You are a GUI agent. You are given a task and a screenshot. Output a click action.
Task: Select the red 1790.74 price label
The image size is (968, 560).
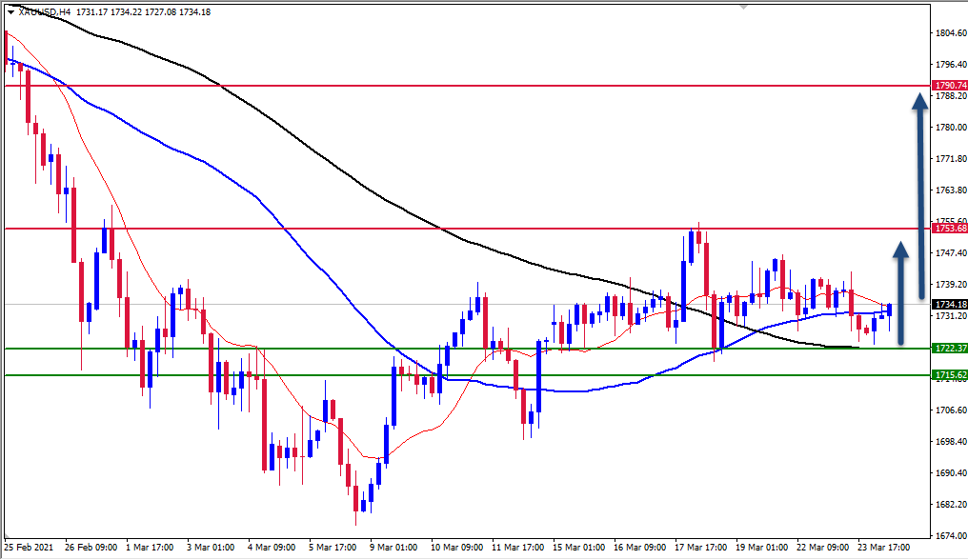click(x=950, y=85)
